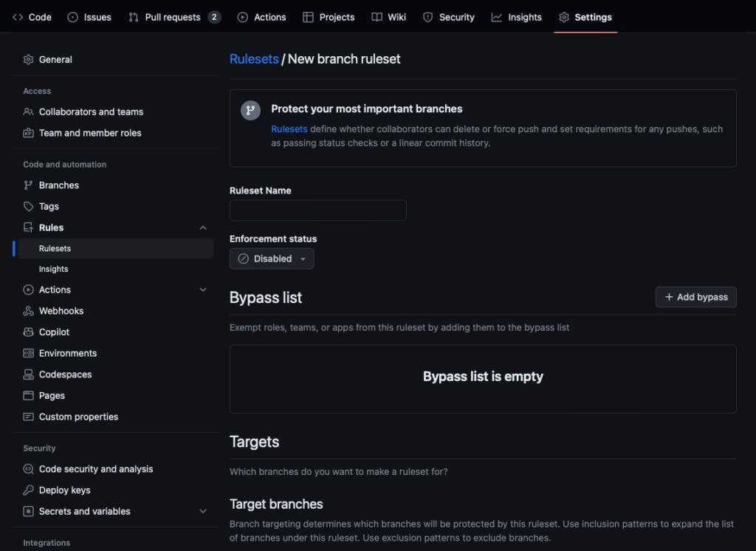
Task: Click the Deploy keys key icon
Action: coord(28,490)
